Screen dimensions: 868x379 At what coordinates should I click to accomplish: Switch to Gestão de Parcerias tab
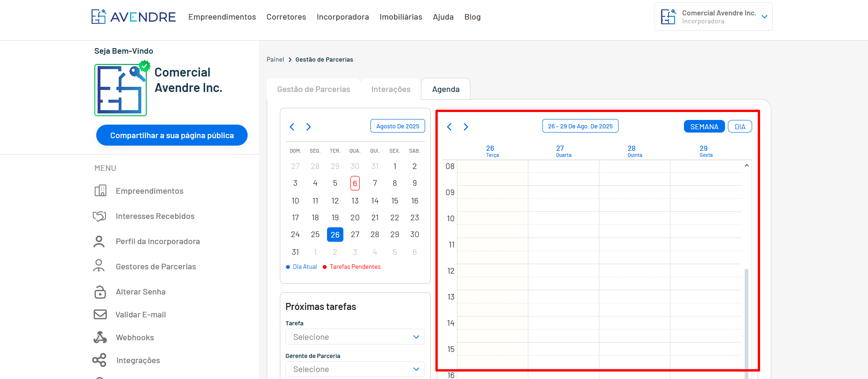313,89
